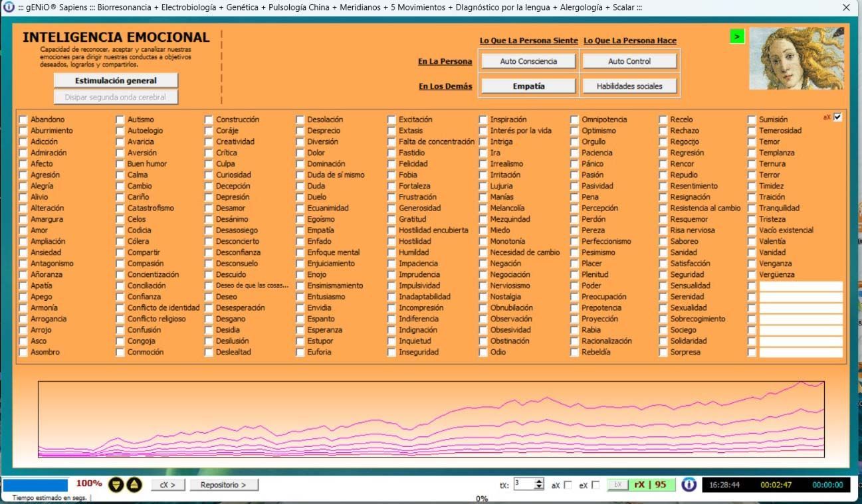
Task: Click the gENiO app icon in title bar
Action: pyautogui.click(x=9, y=7)
